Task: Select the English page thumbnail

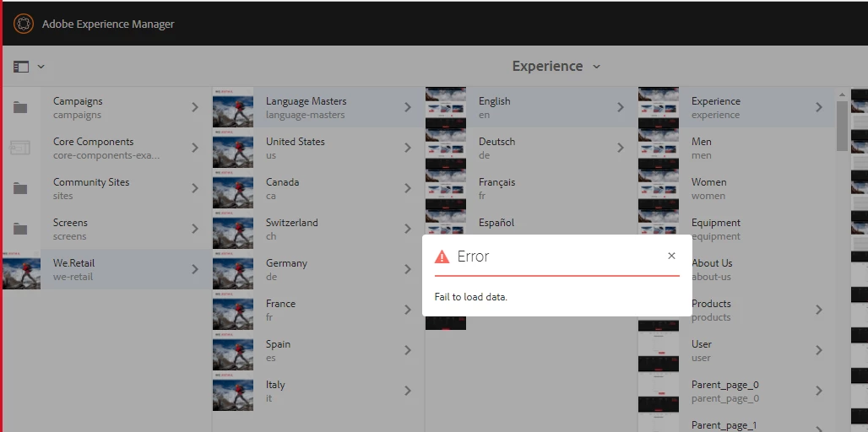Action: click(x=446, y=107)
